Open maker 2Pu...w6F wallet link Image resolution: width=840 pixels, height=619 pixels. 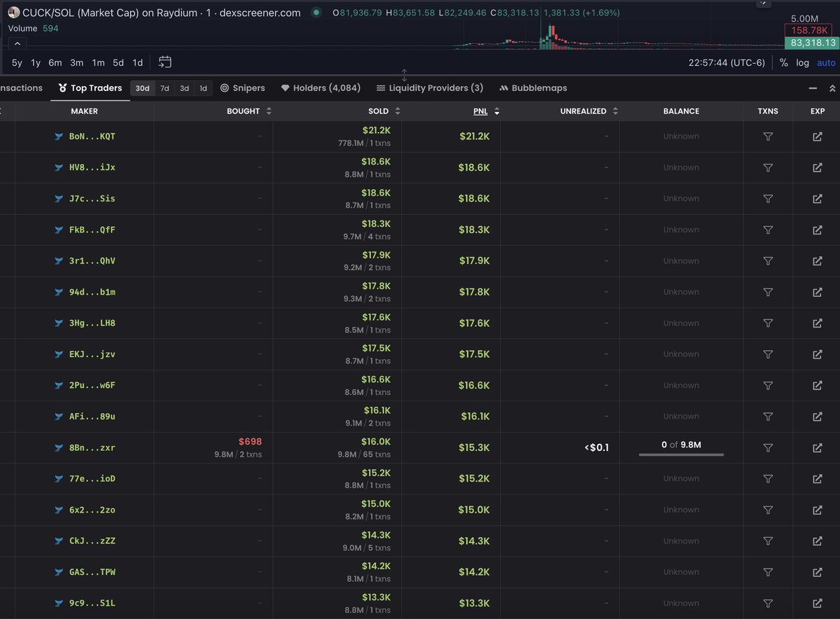pos(92,385)
